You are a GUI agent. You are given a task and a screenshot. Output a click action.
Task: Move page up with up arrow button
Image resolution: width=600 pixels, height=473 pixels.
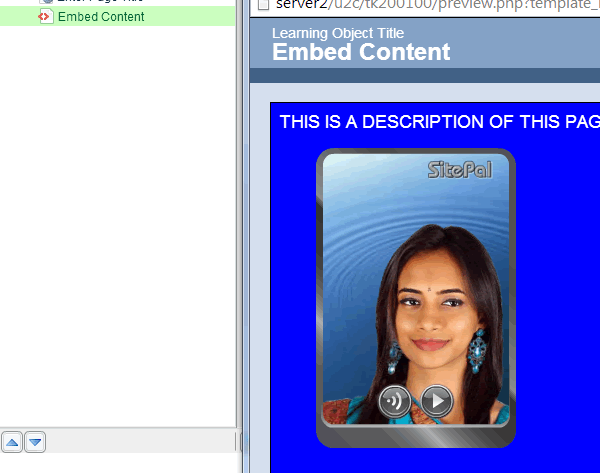coord(12,442)
